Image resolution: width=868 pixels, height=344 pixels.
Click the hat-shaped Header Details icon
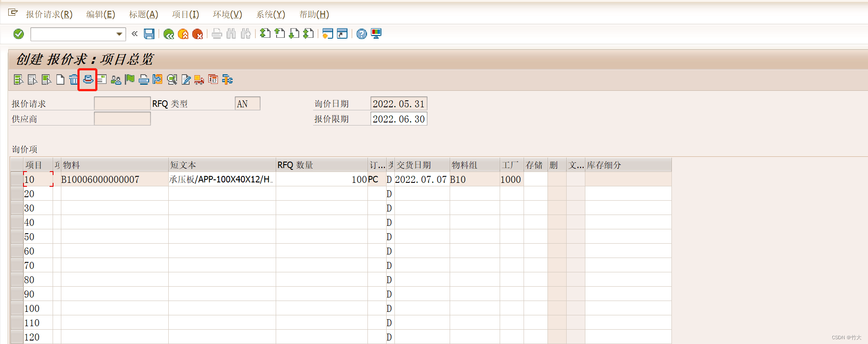[x=88, y=79]
